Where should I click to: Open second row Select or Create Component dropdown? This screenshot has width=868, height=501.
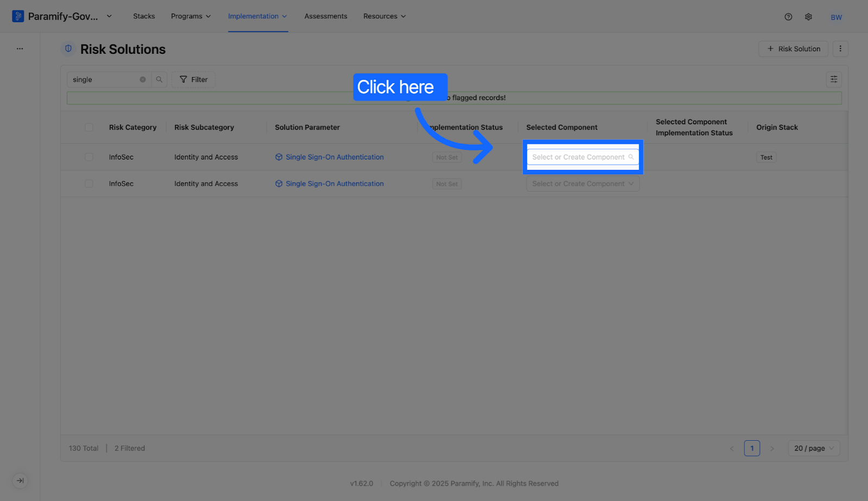pos(583,183)
